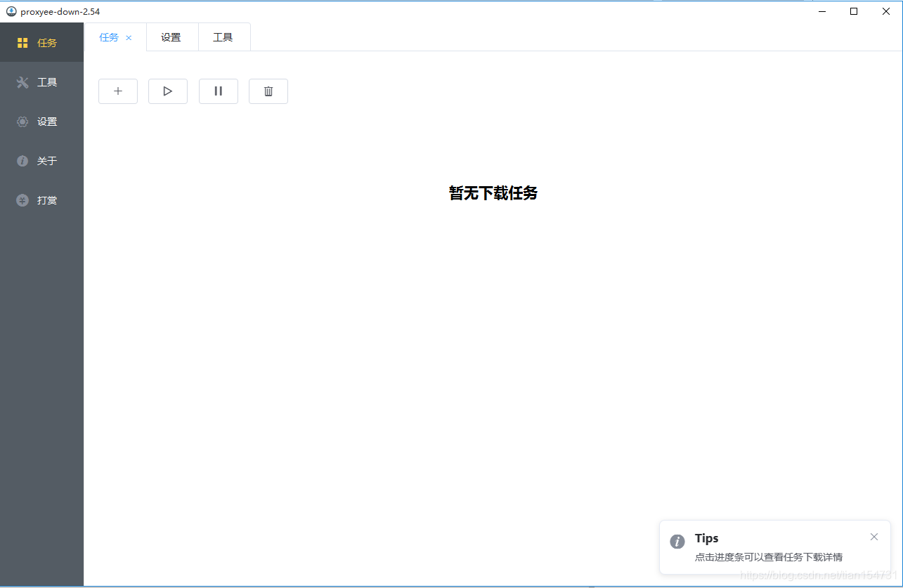903x588 pixels.
Task: Click the info icon in the Tips notification
Action: coord(677,542)
